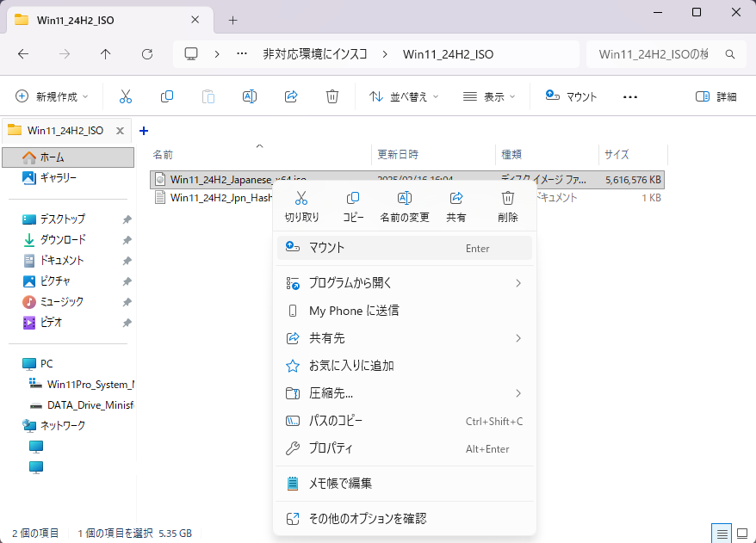The height and width of the screenshot is (543, 756).
Task: Open the address bar ellipsis for hidden path
Action: point(242,54)
